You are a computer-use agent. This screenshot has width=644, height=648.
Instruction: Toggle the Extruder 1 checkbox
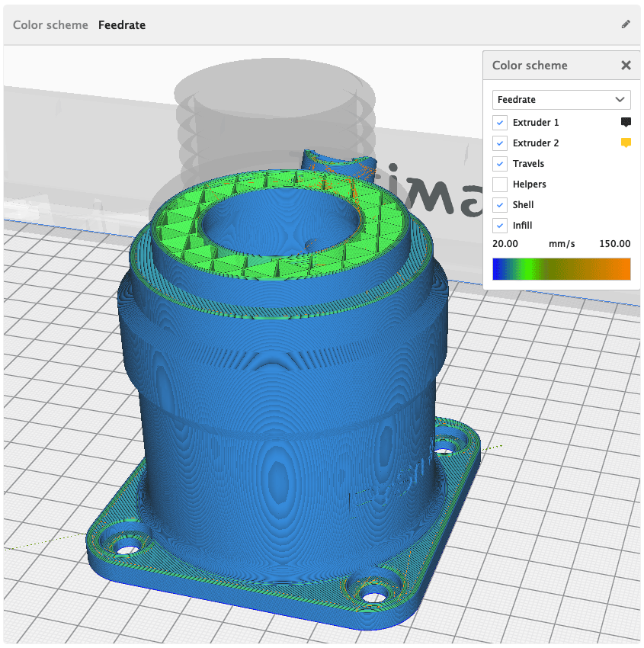[x=500, y=123]
